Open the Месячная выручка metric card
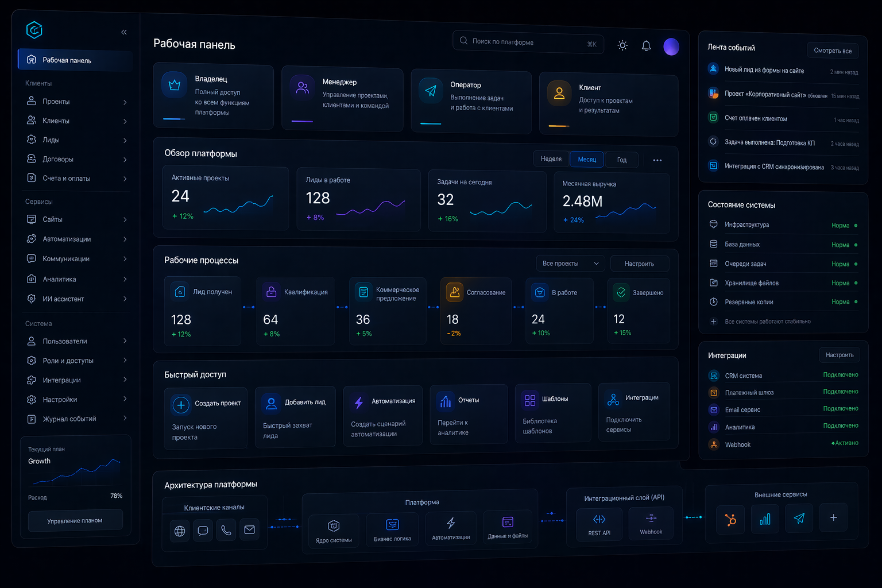 coord(612,203)
